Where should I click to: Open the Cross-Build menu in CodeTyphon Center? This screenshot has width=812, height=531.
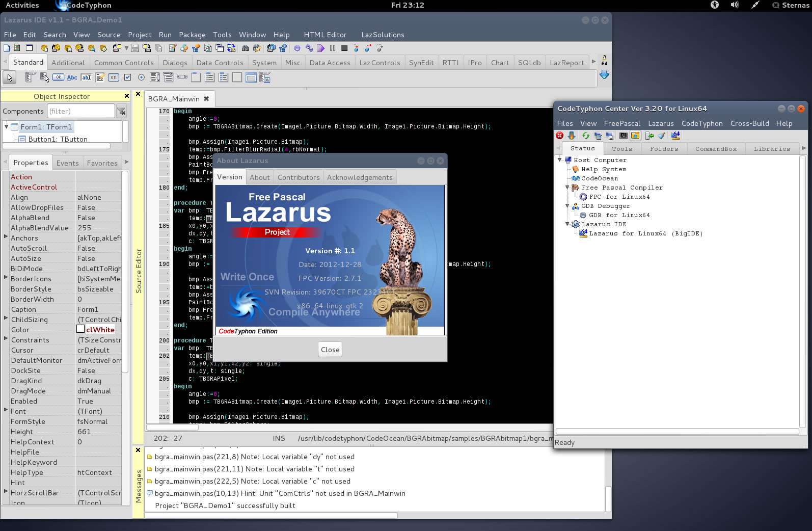749,123
